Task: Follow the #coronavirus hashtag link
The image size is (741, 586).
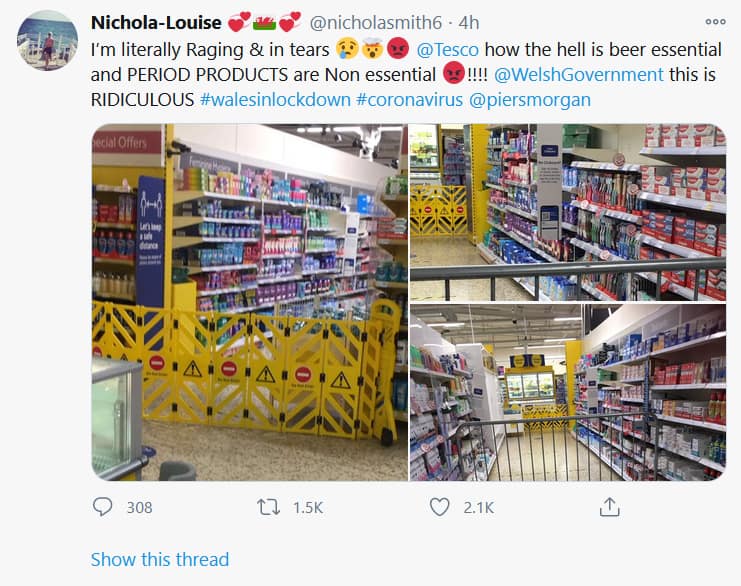Action: coord(409,100)
